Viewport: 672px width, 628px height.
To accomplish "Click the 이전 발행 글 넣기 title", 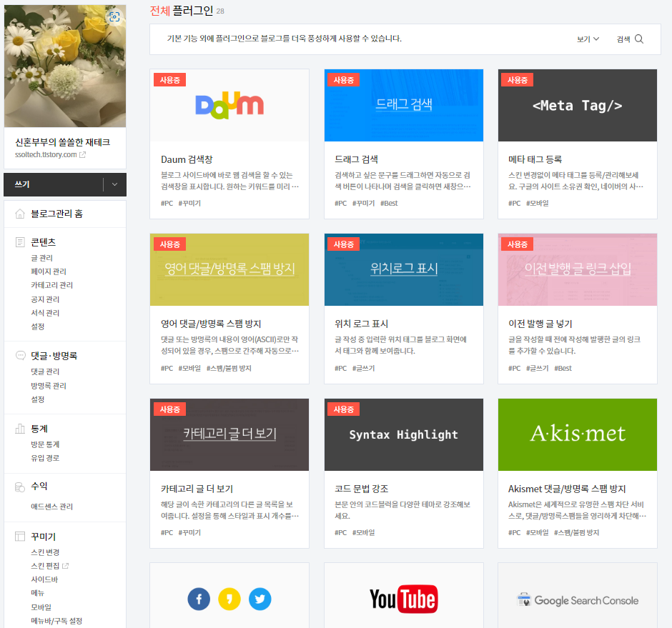I will coord(540,324).
